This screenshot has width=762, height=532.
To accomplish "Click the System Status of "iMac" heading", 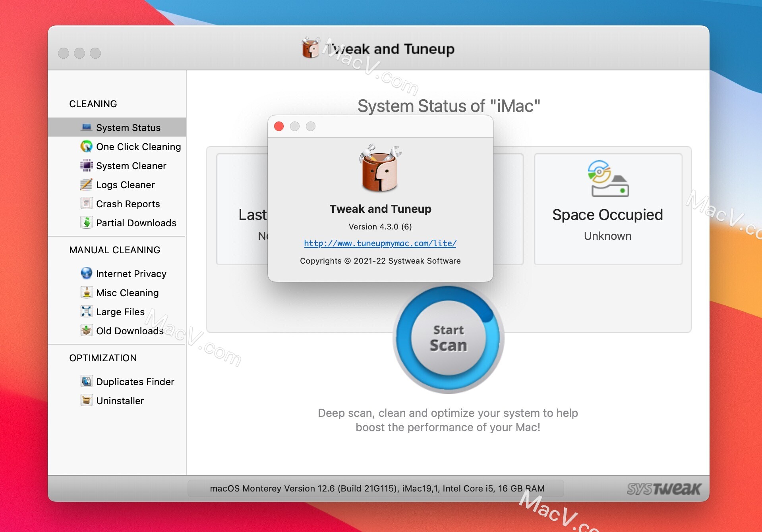I will pyautogui.click(x=449, y=106).
